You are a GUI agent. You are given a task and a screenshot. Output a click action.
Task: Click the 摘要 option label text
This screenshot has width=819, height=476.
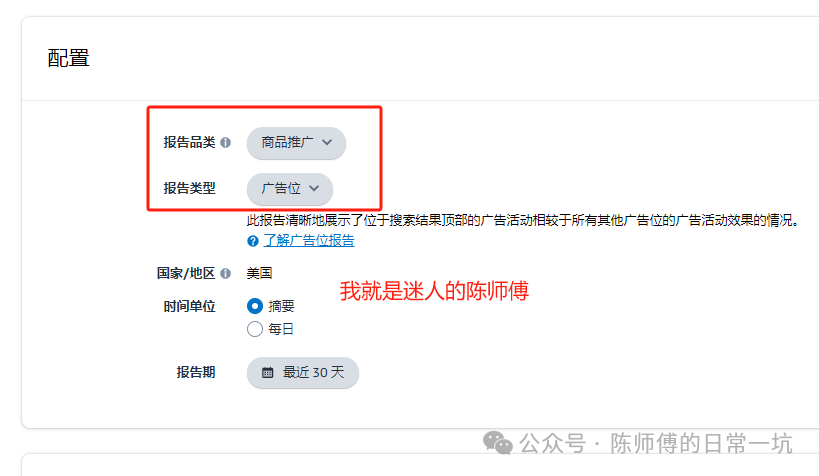click(x=282, y=306)
